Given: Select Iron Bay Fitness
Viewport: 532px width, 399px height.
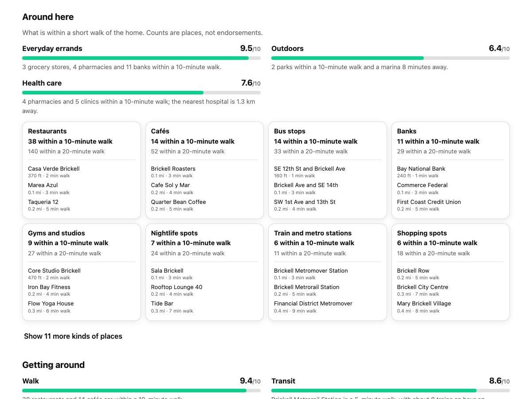Looking at the screenshot, I should coord(49,287).
